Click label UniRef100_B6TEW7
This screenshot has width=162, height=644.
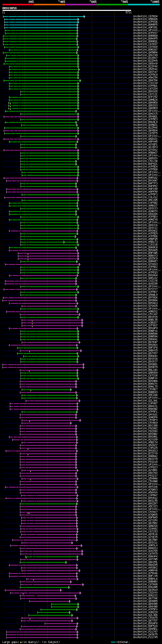pyautogui.click(x=145, y=342)
